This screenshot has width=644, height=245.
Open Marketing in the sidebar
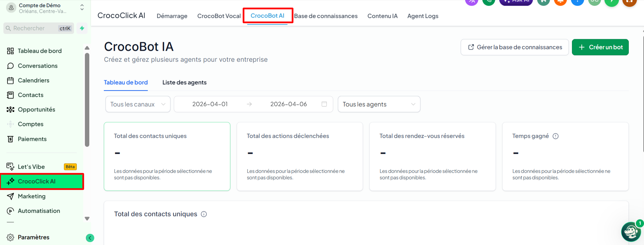[31, 196]
